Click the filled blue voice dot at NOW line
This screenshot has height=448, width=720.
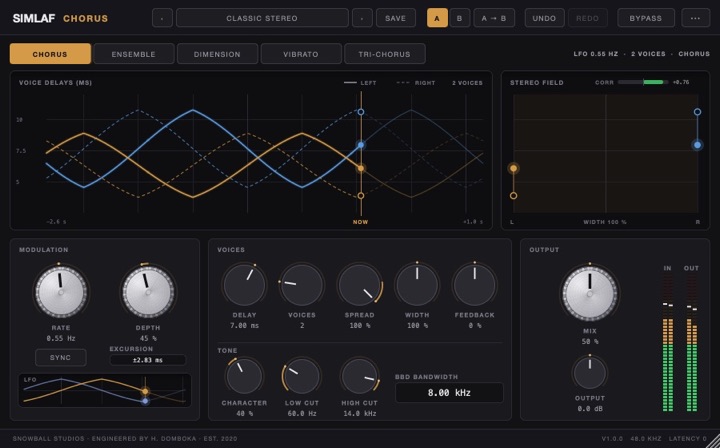click(x=361, y=145)
